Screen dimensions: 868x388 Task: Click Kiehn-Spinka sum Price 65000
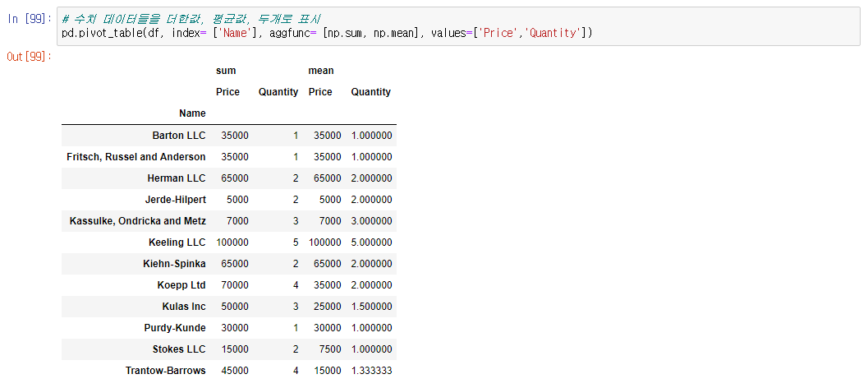[235, 264]
